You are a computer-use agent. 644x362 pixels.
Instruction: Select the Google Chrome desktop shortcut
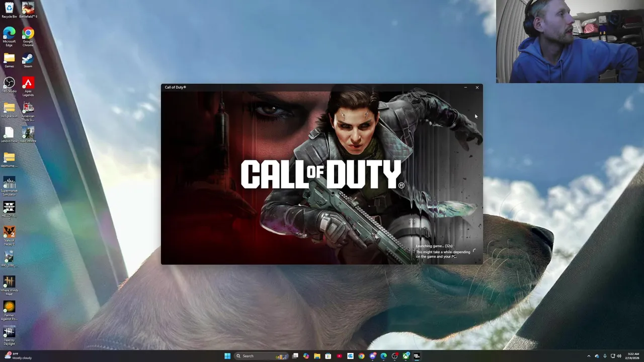point(28,37)
